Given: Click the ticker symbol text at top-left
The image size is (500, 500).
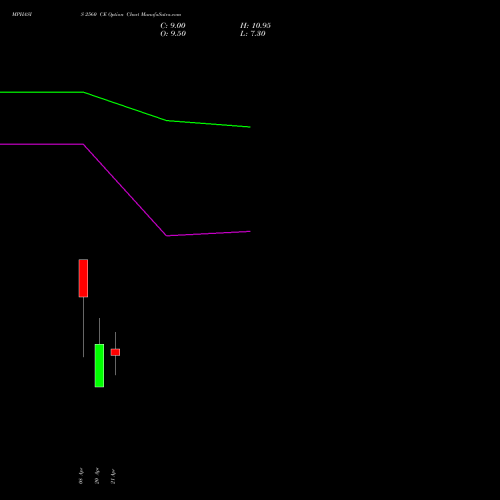Looking at the screenshot, I should pos(22,15).
